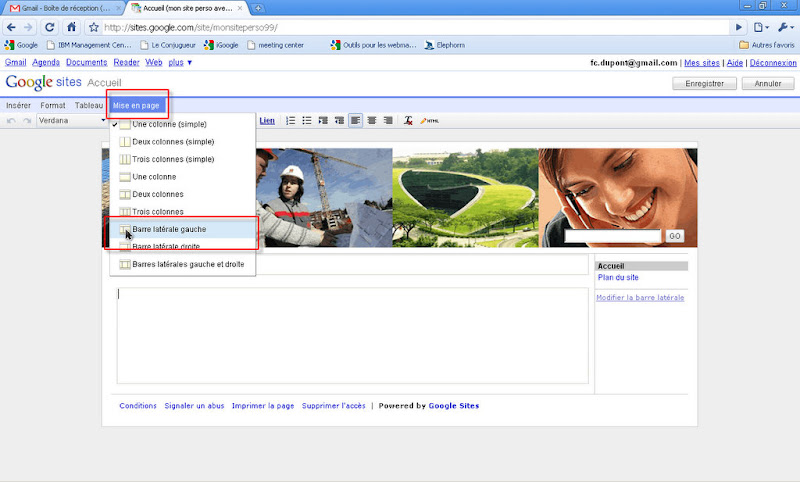Close the Mise en page menu
This screenshot has width=800, height=482.
[x=136, y=106]
